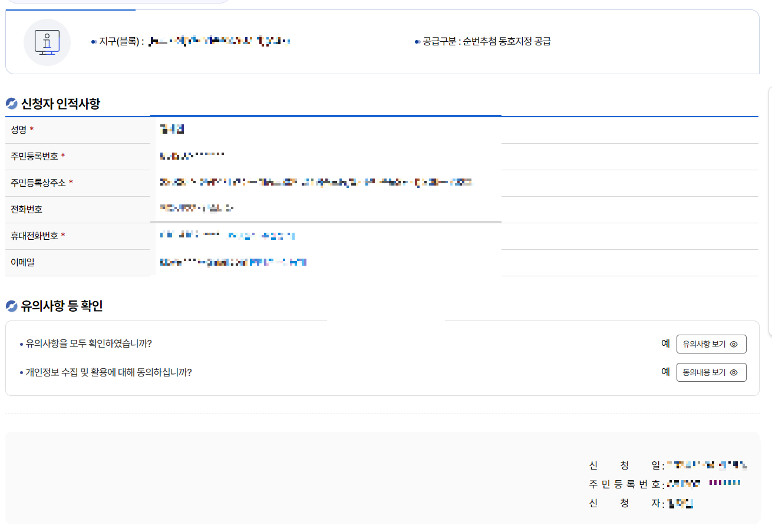Click the eye icon on 동의내용 보기 button
Viewport: 772px width, 532px height.
733,372
